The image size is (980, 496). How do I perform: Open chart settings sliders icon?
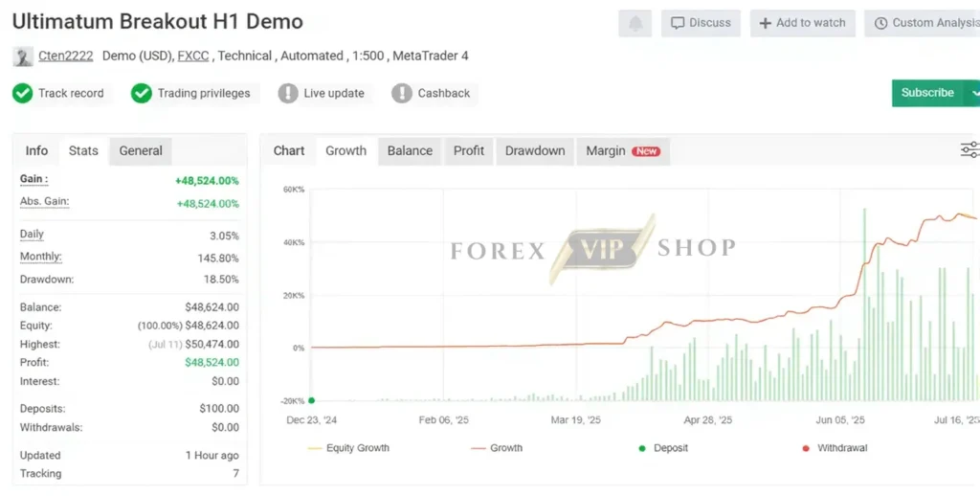tap(969, 149)
